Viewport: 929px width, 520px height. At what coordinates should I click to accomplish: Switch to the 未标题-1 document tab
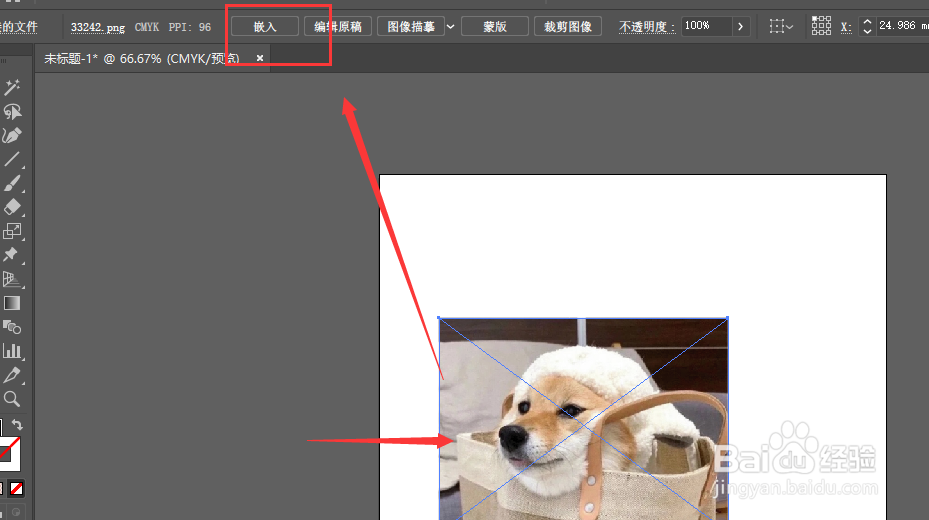tap(142, 58)
